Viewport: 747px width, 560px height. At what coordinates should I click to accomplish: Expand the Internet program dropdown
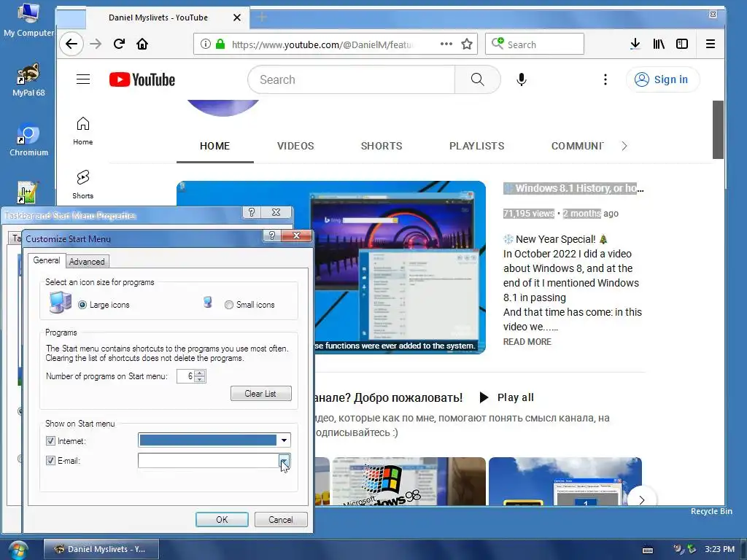point(284,440)
